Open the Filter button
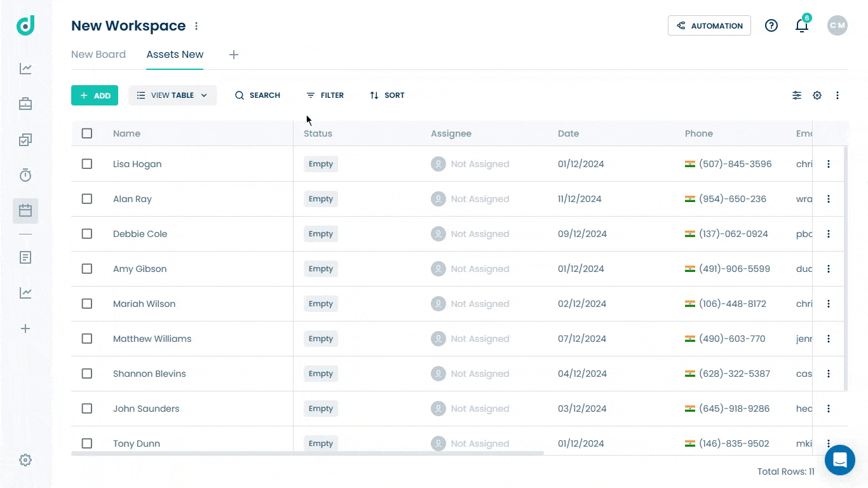This screenshot has height=488, width=868. 325,95
